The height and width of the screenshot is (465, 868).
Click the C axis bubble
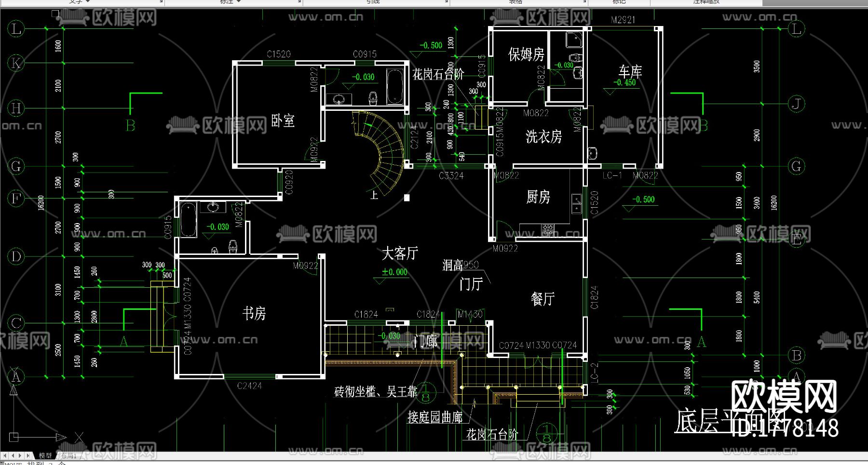16,323
